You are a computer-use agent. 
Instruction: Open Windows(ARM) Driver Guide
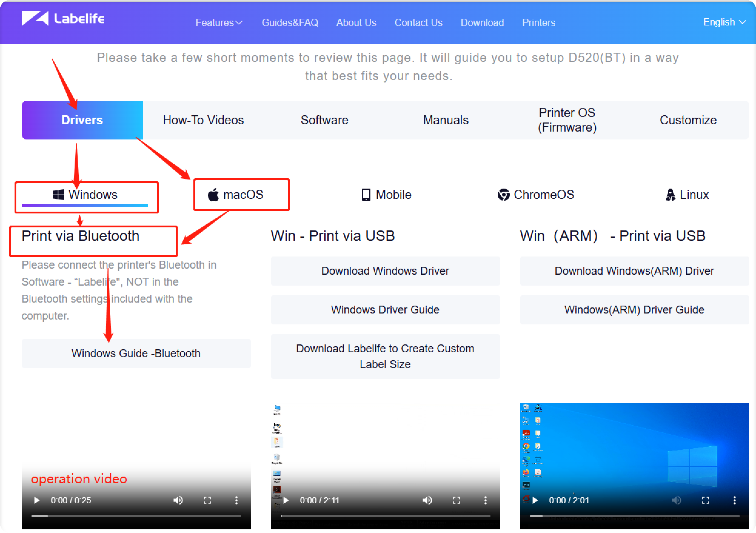(634, 310)
